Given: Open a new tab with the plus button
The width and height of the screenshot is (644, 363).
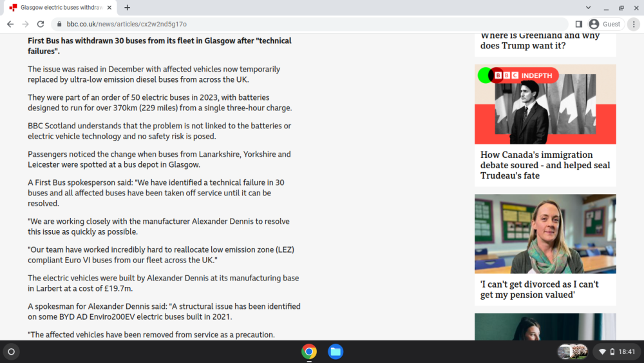Looking at the screenshot, I should click(x=128, y=7).
